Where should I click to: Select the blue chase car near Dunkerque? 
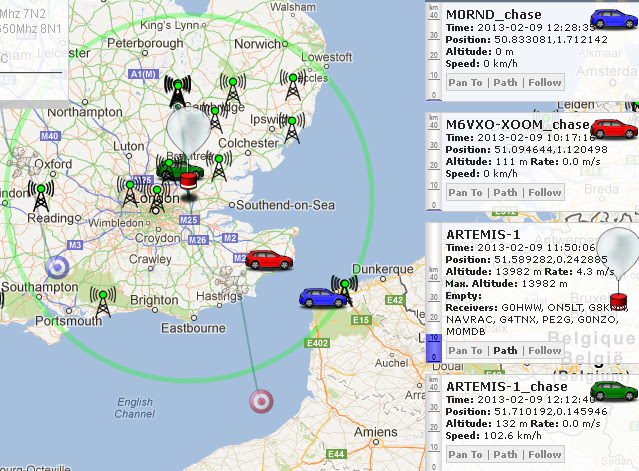click(x=323, y=298)
